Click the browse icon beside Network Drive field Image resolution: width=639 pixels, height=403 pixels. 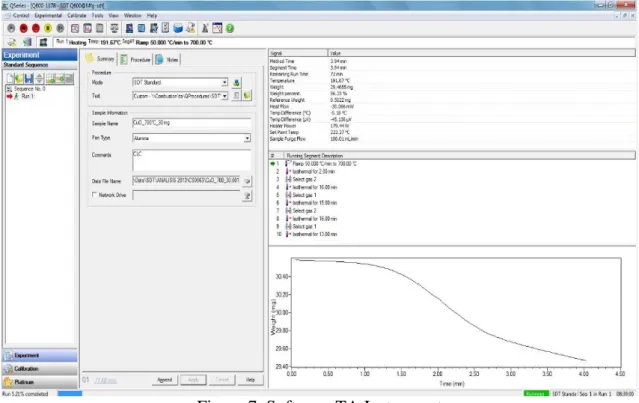(247, 196)
